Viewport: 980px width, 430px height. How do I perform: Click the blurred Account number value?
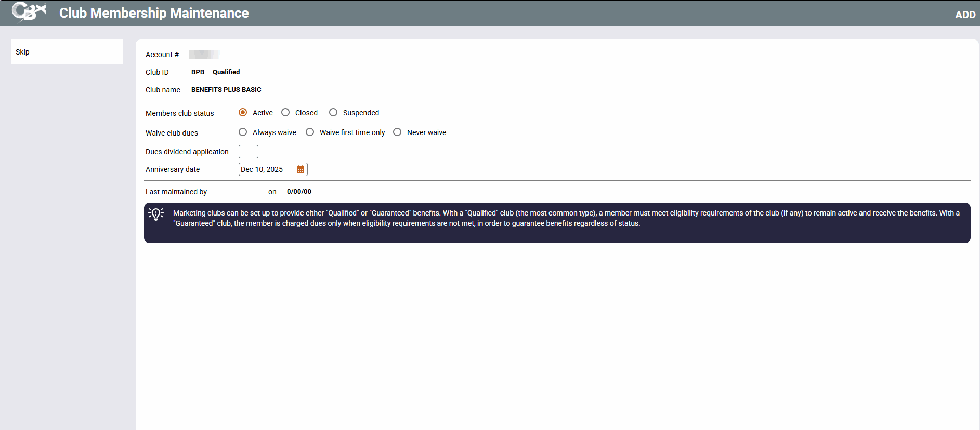point(204,55)
